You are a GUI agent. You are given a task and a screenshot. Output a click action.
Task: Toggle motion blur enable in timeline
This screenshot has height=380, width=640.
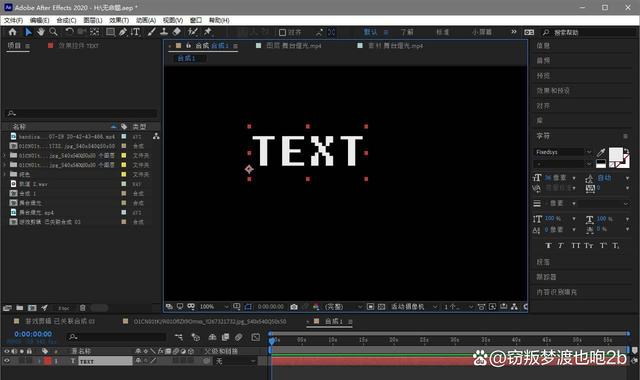coord(239,337)
